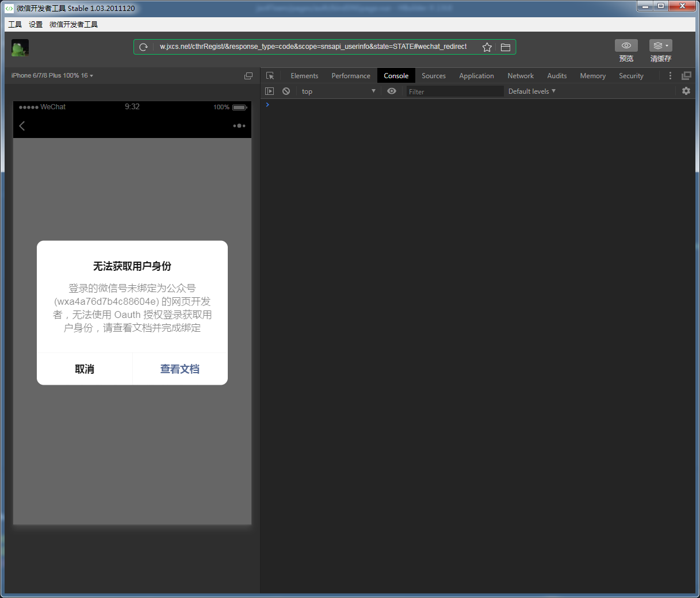
Task: Click the app icon in title bar
Action: click(9, 8)
